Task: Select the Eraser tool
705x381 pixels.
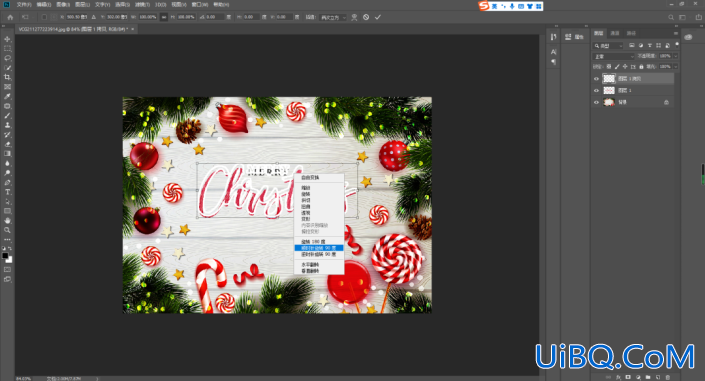Action: (x=7, y=144)
